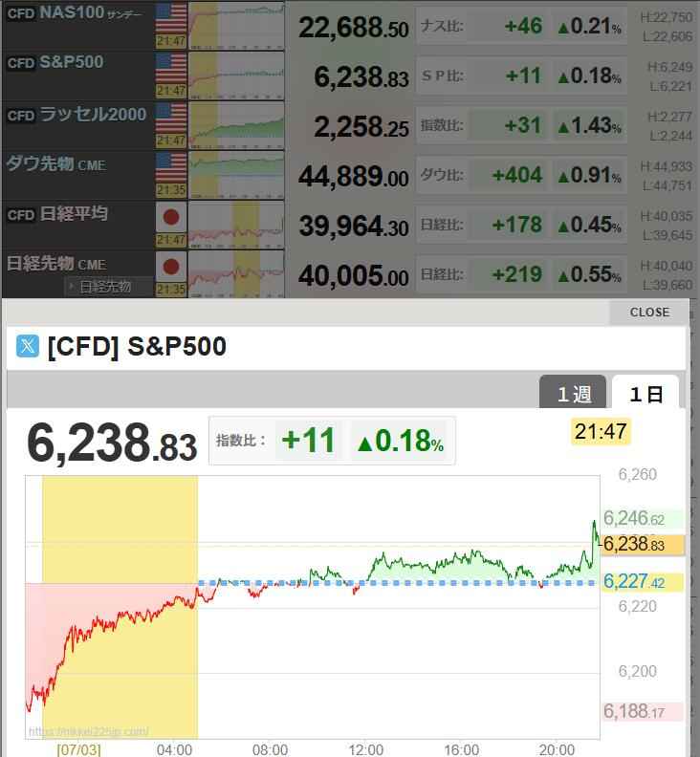
Task: Close the S&P500 chart popup
Action: tap(649, 313)
